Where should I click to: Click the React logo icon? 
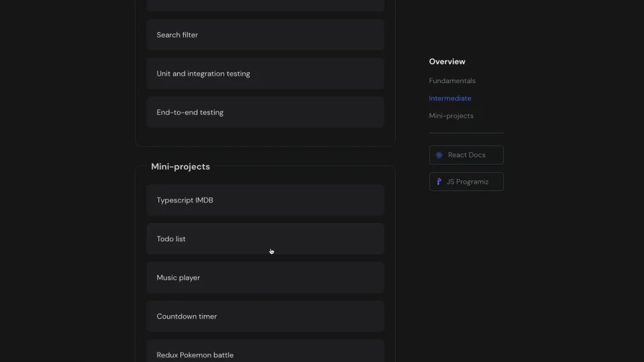439,155
